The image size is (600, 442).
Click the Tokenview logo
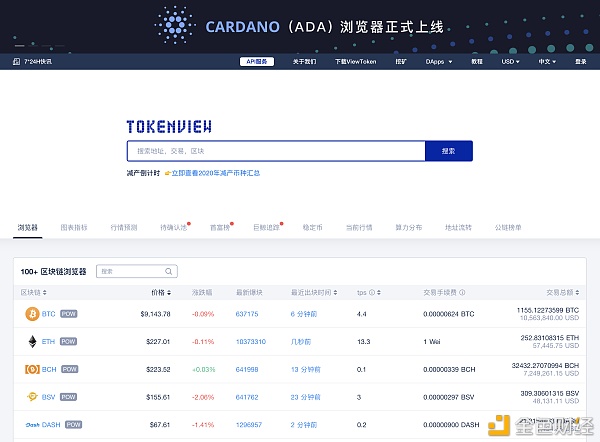click(169, 127)
